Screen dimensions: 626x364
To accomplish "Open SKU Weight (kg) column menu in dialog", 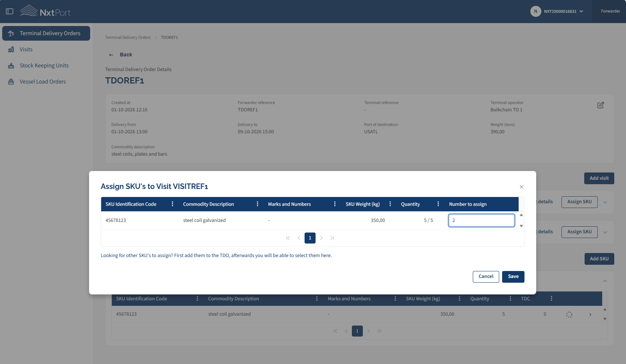I will pos(390,204).
